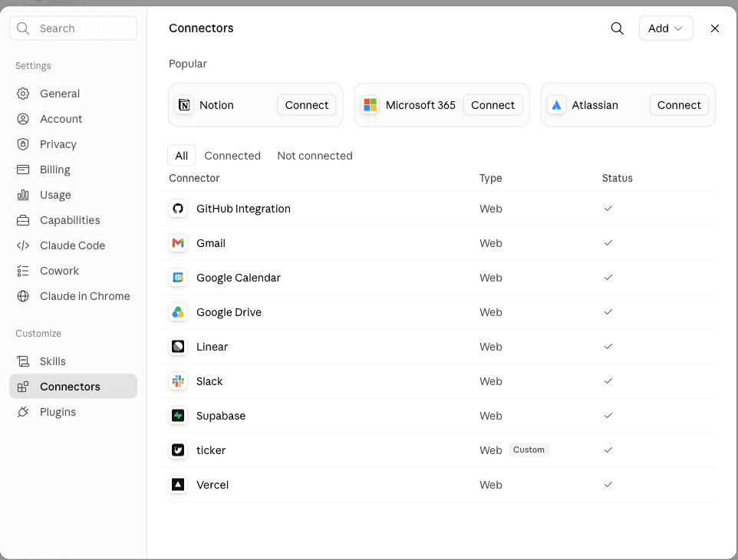The width and height of the screenshot is (738, 560).
Task: Connect the Notion connector
Action: coord(307,105)
